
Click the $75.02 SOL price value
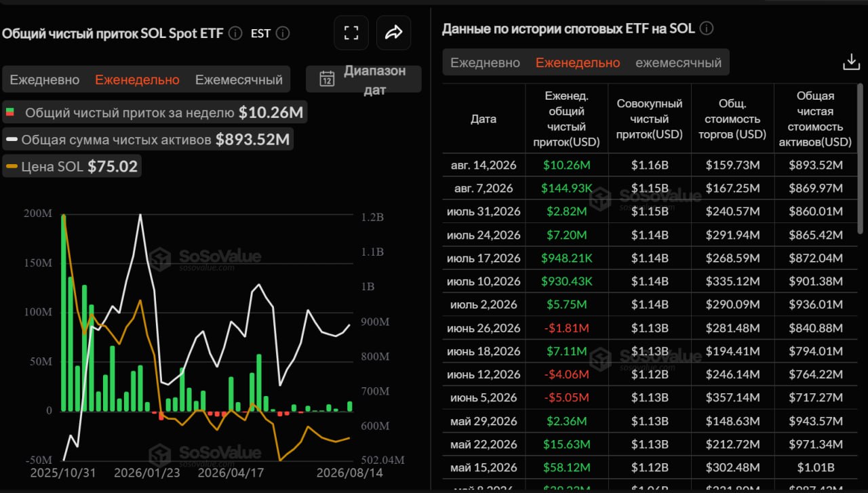113,167
